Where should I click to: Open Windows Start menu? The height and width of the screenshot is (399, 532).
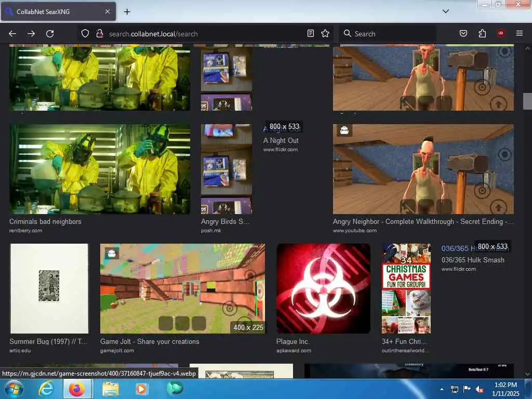click(x=14, y=389)
